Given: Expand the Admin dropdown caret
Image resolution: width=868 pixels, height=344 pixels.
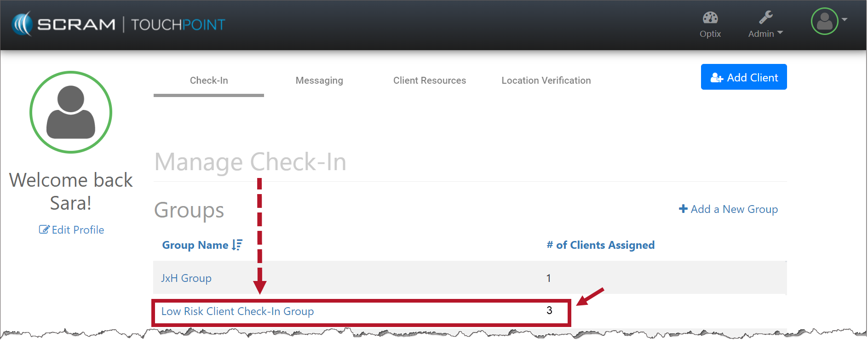Looking at the screenshot, I should coord(780,33).
